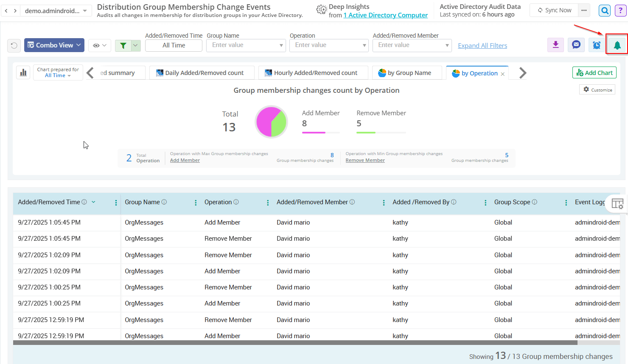The width and height of the screenshot is (628, 364).
Task: Open the Combo View dropdown
Action: click(54, 45)
